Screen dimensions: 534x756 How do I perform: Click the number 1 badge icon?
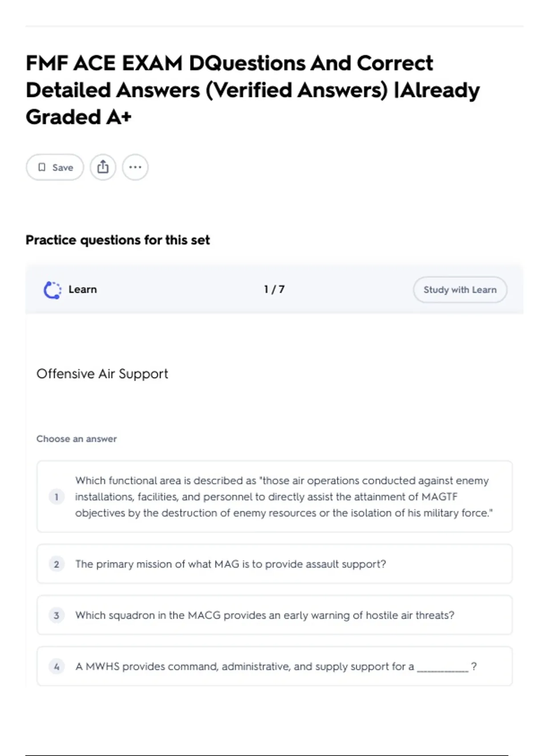coord(57,497)
